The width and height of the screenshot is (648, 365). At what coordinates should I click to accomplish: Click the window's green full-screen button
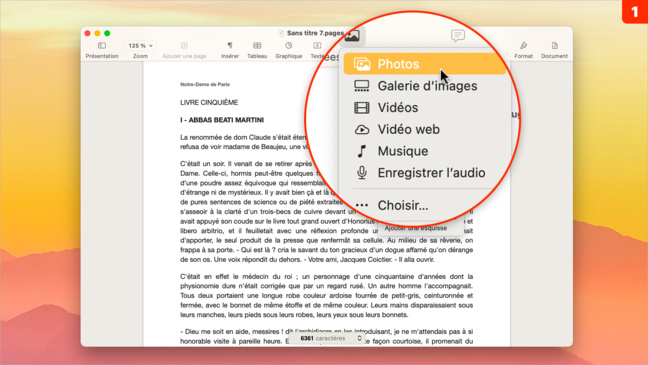click(x=107, y=33)
